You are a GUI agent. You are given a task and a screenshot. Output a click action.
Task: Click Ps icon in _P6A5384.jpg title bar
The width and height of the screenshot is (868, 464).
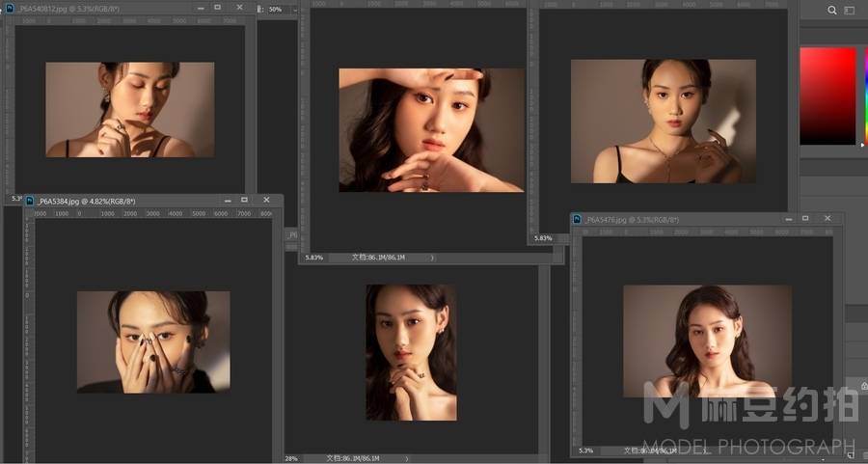coord(30,201)
